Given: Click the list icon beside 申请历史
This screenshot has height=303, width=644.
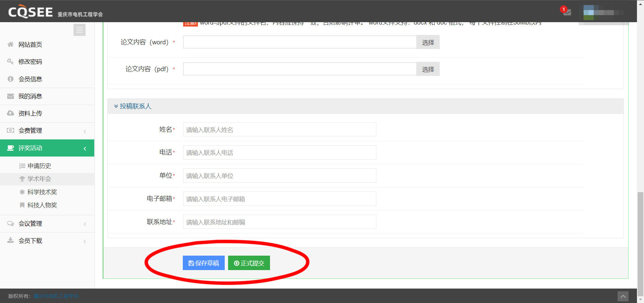Looking at the screenshot, I should tap(22, 166).
